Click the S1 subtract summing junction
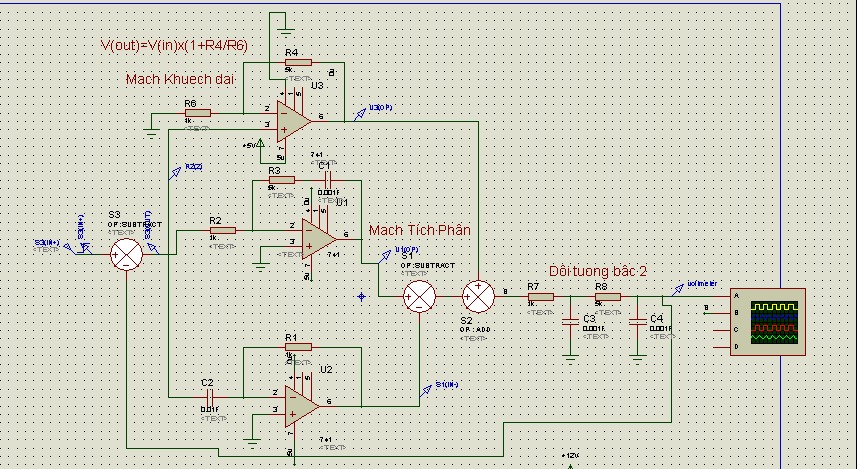 419,297
